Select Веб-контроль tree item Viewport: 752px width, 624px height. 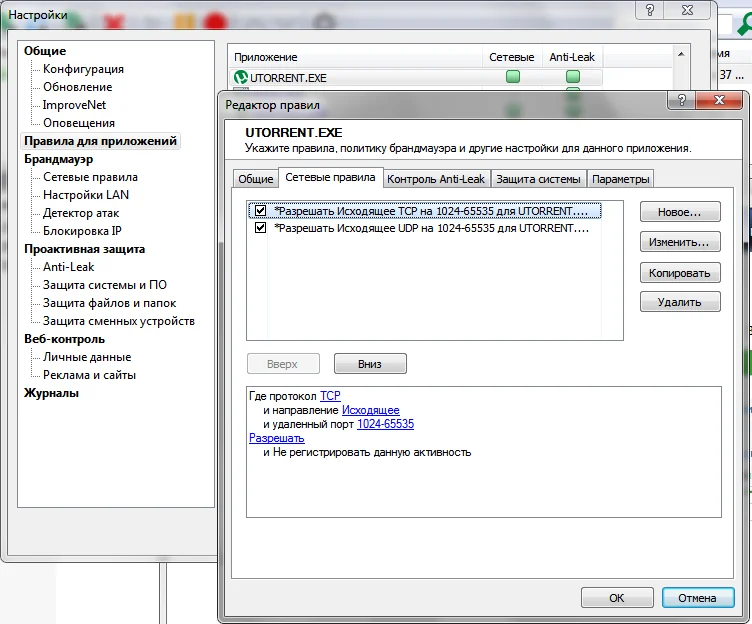coord(64,339)
